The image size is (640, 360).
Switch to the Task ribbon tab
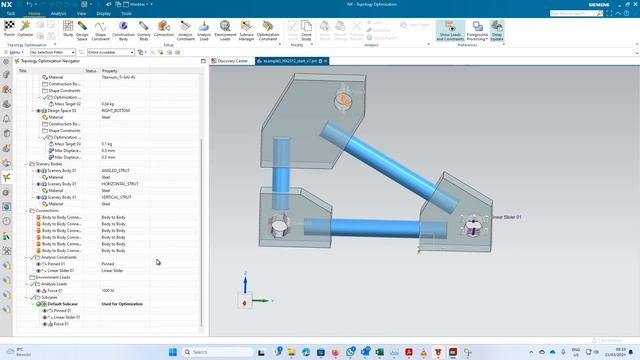pyautogui.click(x=11, y=13)
